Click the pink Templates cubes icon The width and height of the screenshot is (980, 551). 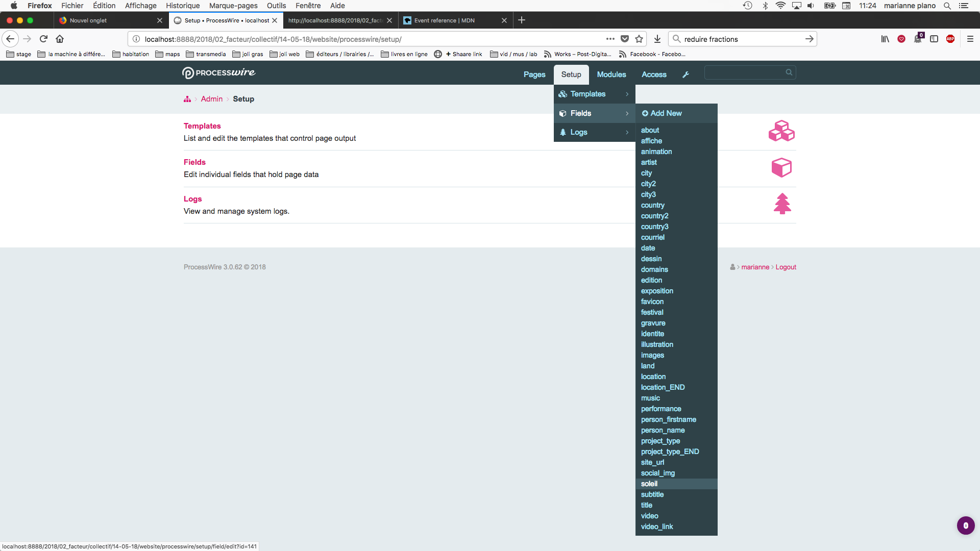click(781, 131)
